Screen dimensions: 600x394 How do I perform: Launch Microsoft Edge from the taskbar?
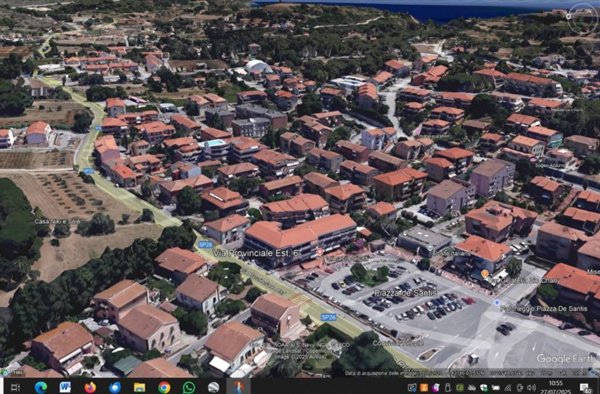tap(41, 387)
